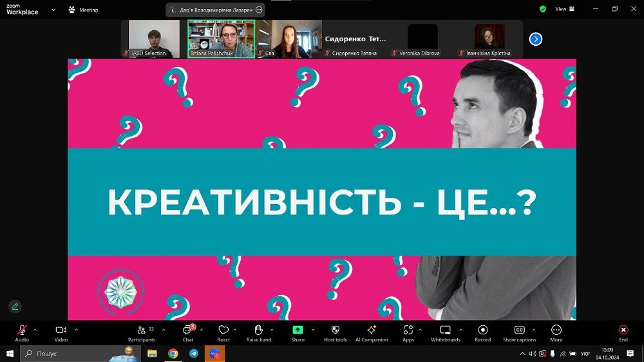This screenshot has width=644, height=362.
Task: Turn on camera with the Video button
Action: point(61,332)
